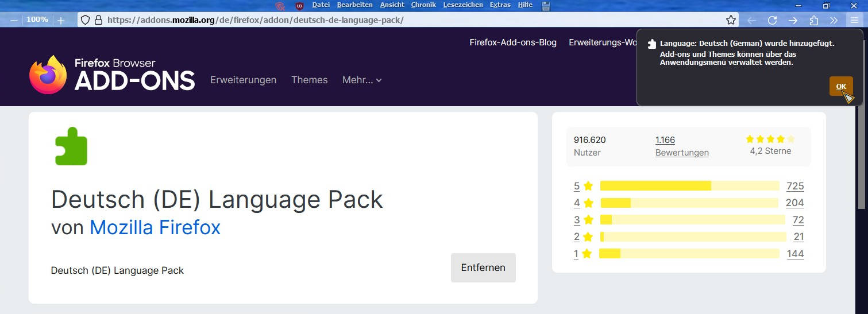Click the 4-star rating bar
Viewport: 868px width, 314px height.
point(690,203)
